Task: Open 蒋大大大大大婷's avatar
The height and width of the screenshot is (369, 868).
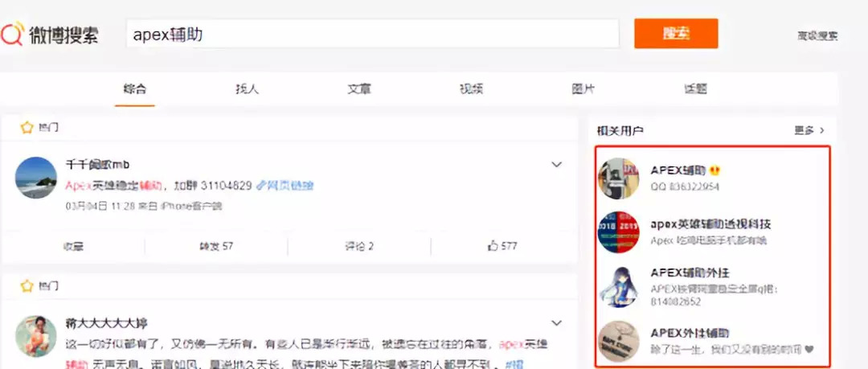Action: pos(36,336)
